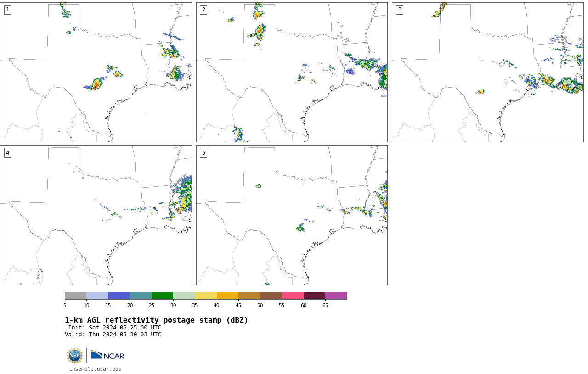Click the gray 5-10 dBZ color swatch
This screenshot has width=588, height=374.
click(75, 296)
